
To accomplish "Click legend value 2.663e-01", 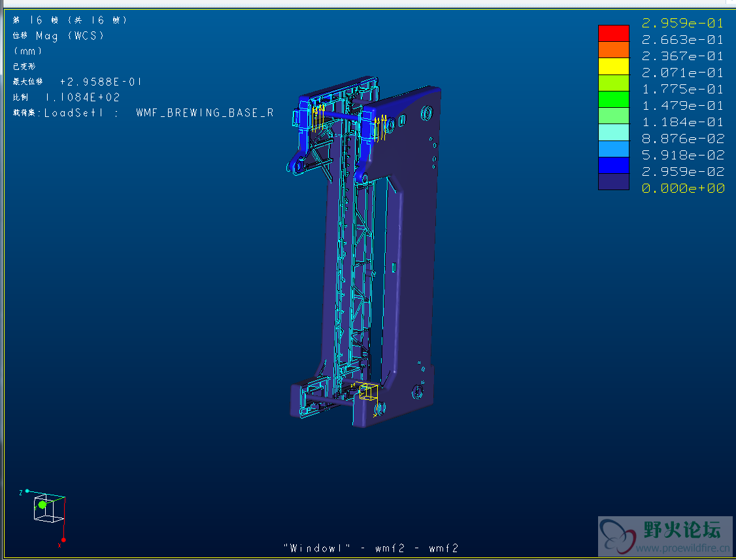I will point(683,39).
